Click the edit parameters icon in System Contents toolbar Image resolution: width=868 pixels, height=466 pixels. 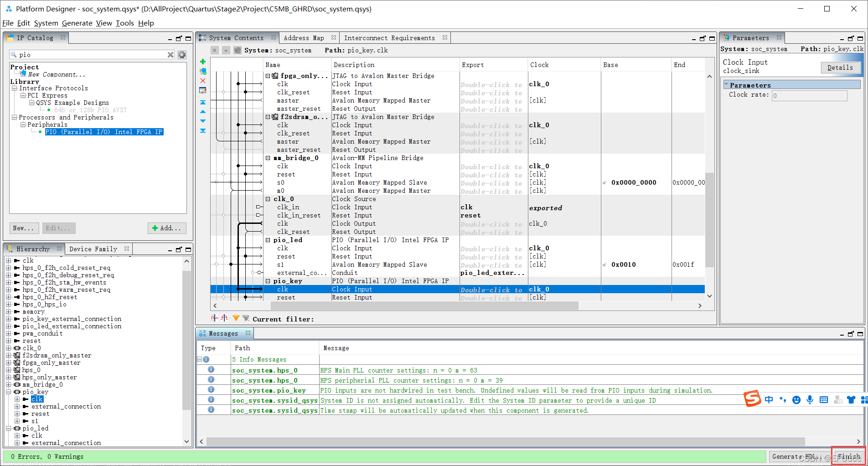click(203, 90)
